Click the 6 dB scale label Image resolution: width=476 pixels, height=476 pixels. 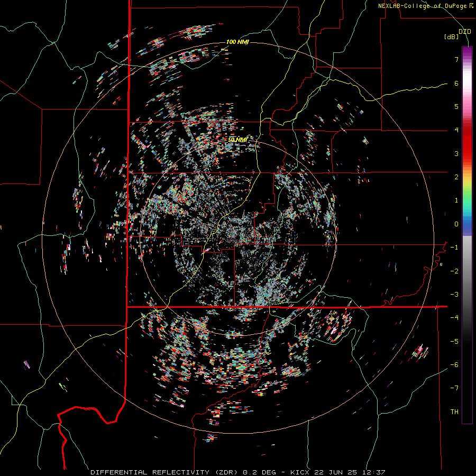(x=456, y=83)
